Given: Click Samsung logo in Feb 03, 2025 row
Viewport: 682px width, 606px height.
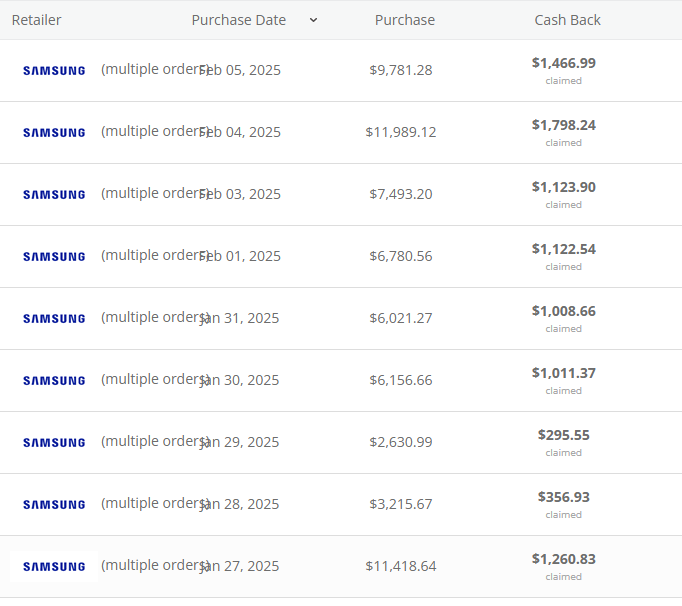Looking at the screenshot, I should tap(54, 195).
